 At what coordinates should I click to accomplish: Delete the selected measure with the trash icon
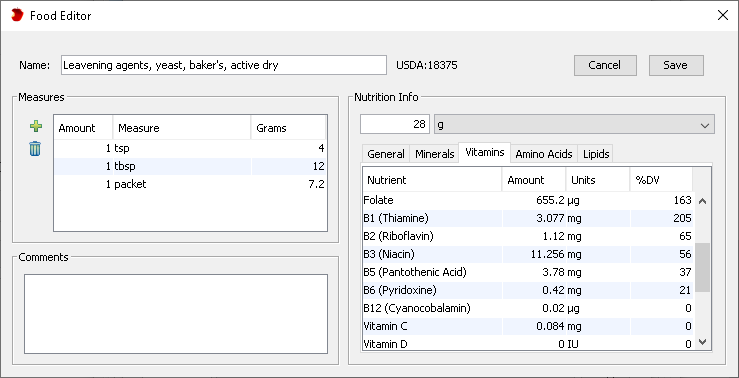(35, 149)
